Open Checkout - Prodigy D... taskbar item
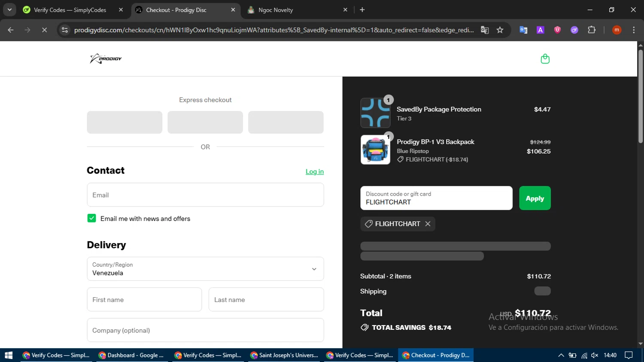 click(436, 355)
